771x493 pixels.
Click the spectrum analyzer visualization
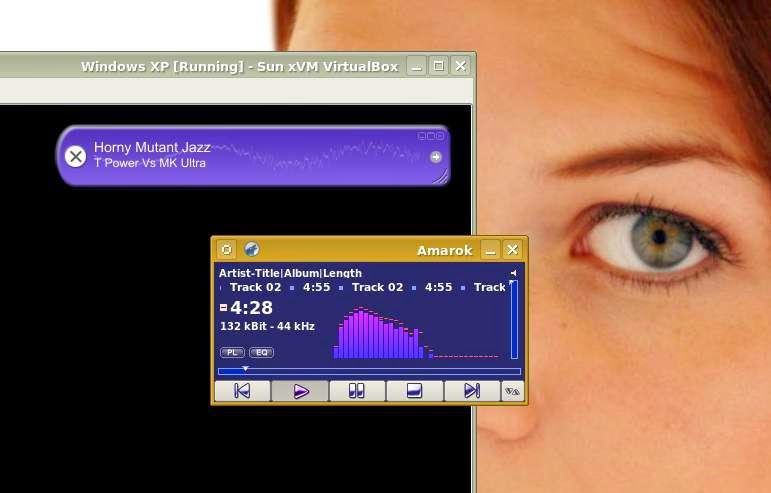(415, 330)
